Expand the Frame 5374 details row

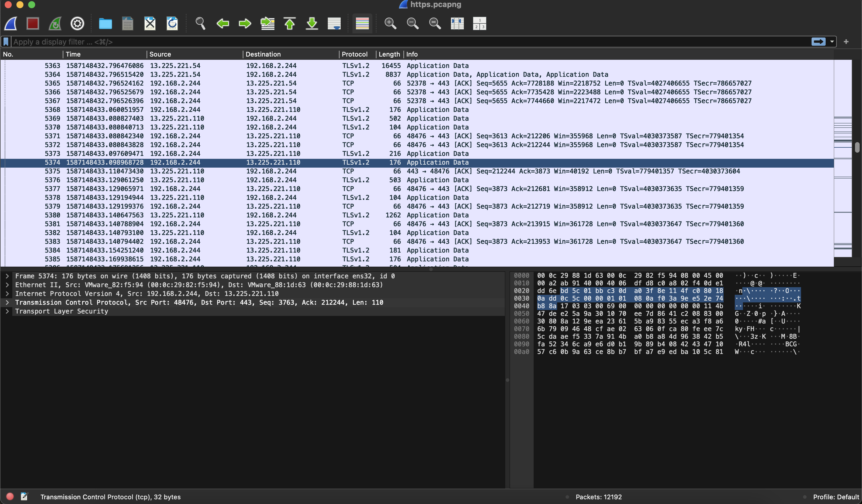point(7,276)
